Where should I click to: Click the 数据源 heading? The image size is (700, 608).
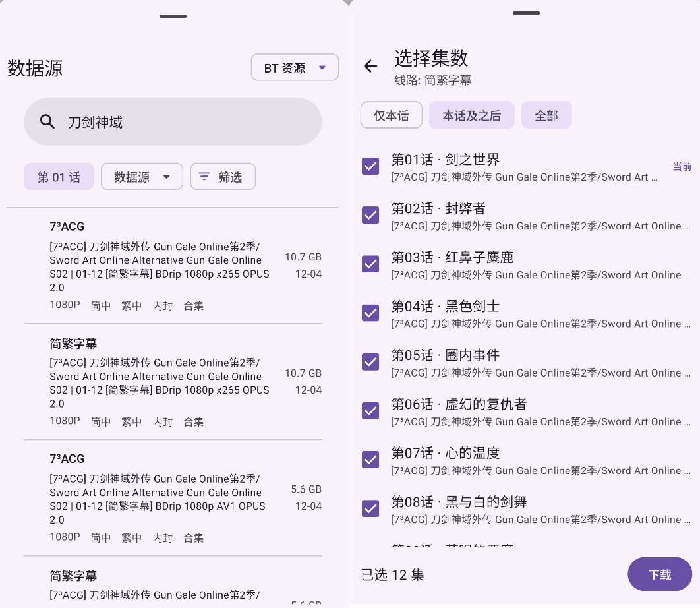tap(36, 69)
